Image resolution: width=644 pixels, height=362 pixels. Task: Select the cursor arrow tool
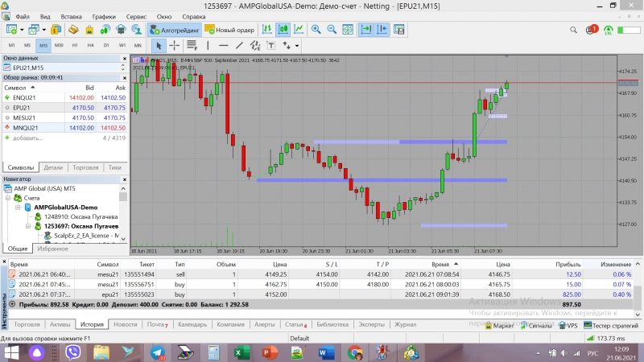(x=159, y=46)
